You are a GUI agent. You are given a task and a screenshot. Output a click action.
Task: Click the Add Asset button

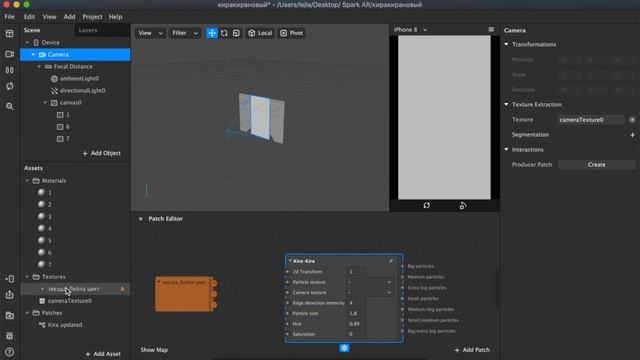pos(103,354)
